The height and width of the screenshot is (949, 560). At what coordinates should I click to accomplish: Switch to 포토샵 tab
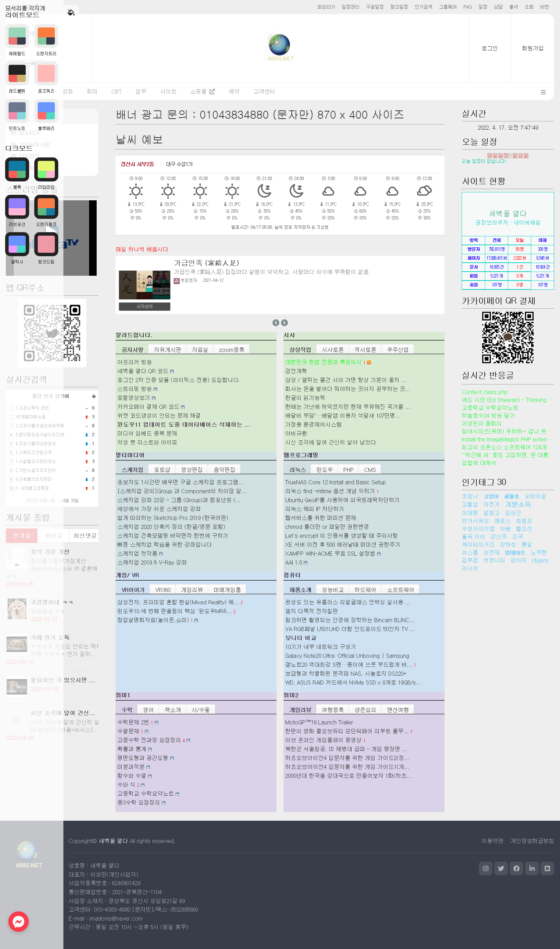[162, 470]
